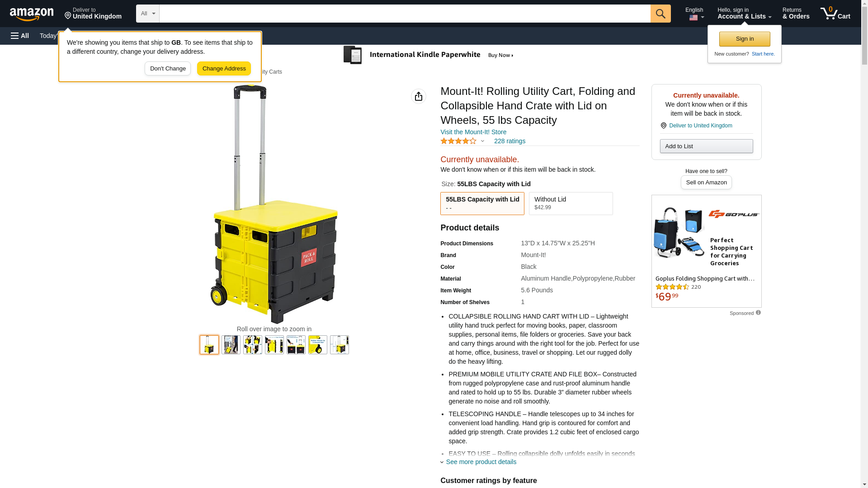Viewport: 868px width, 488px height.
Task: Expand the All search category dropdown
Action: [148, 14]
